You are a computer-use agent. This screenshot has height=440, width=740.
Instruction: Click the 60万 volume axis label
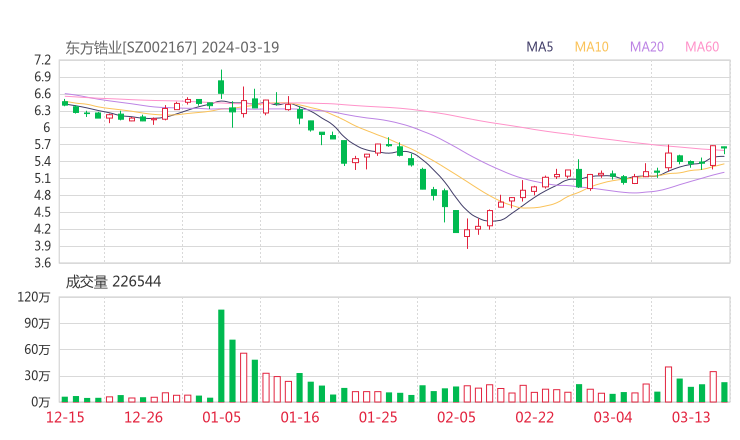point(37,350)
